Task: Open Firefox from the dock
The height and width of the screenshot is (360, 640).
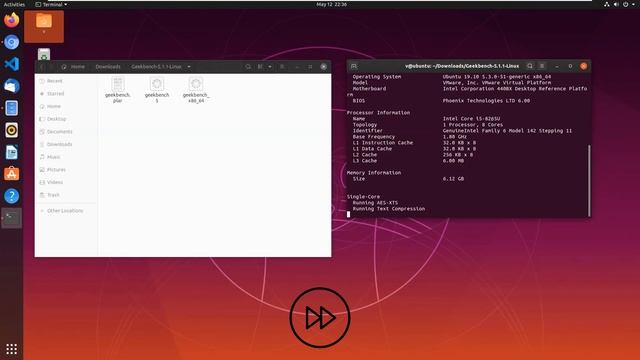Action: pos(11,20)
